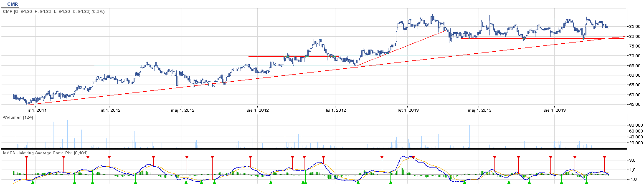
Task: Click the 50,00 price axis label
Action: 636,95
